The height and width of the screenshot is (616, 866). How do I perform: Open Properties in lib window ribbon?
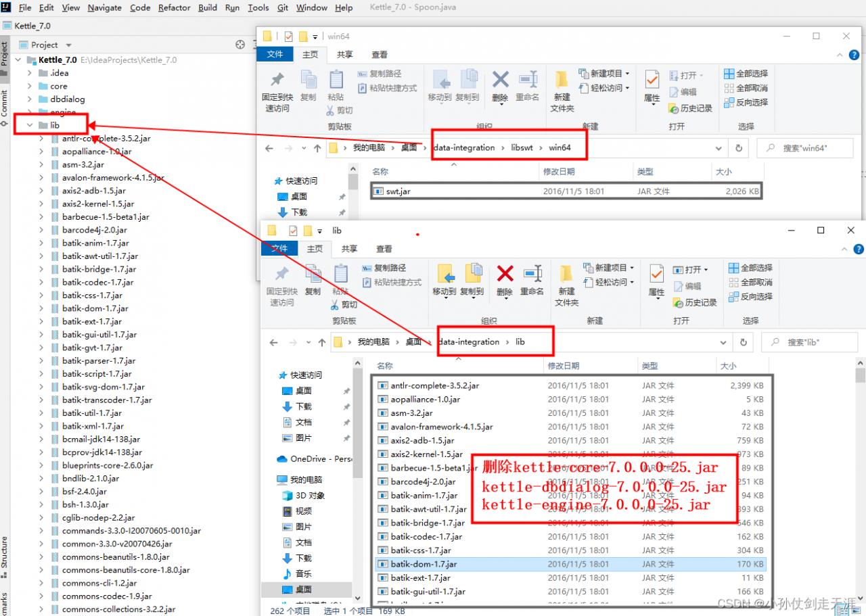click(x=656, y=280)
